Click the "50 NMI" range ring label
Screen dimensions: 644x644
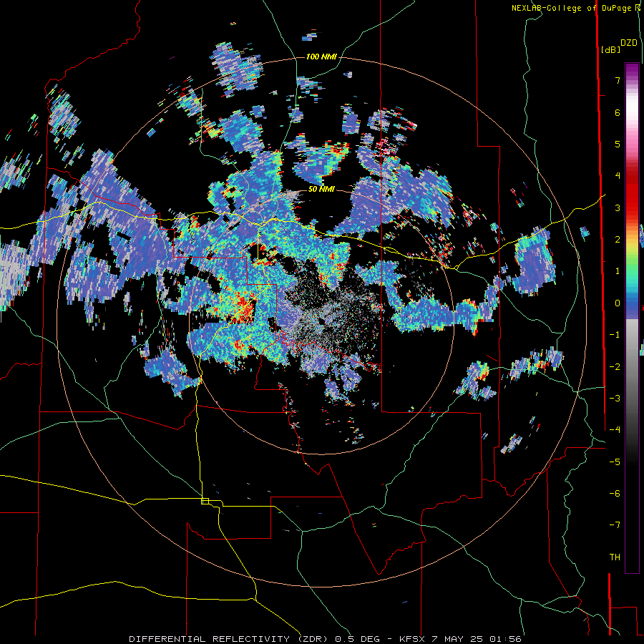pos(321,189)
